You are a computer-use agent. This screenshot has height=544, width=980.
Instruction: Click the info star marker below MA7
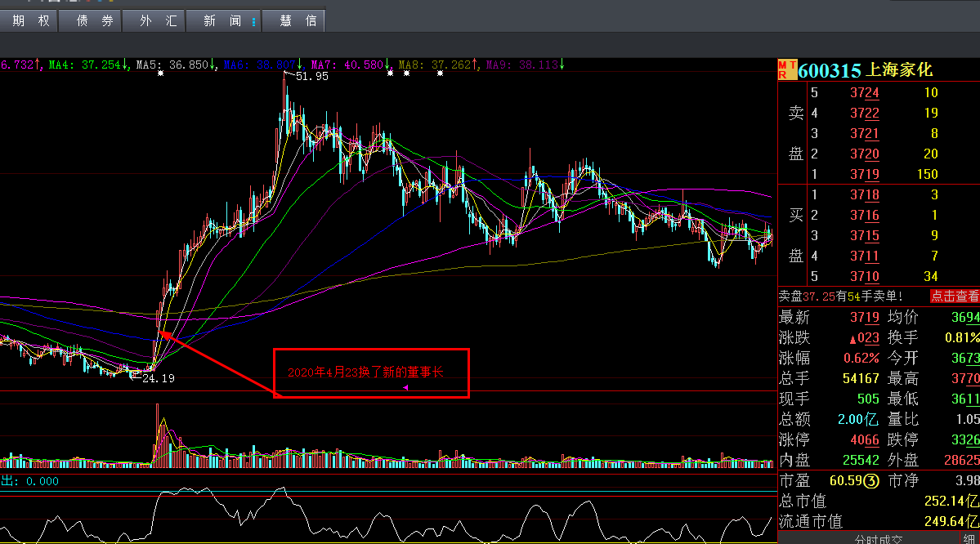(390, 74)
